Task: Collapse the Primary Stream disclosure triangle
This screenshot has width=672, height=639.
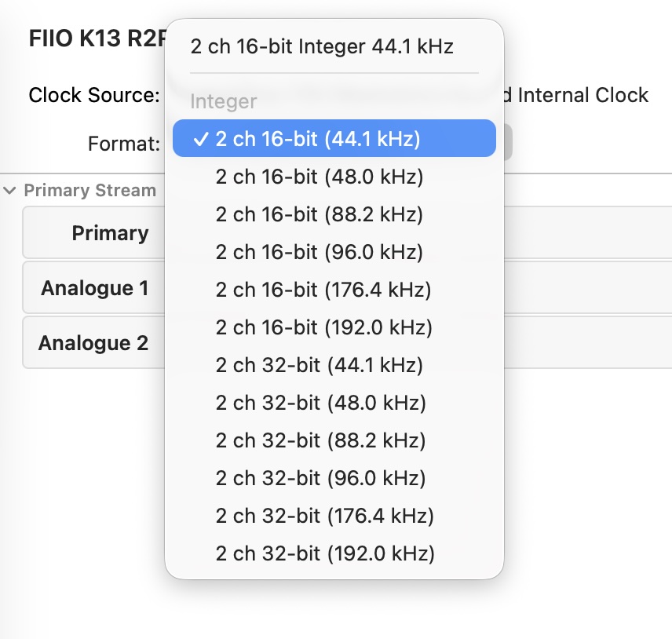Action: (9, 190)
